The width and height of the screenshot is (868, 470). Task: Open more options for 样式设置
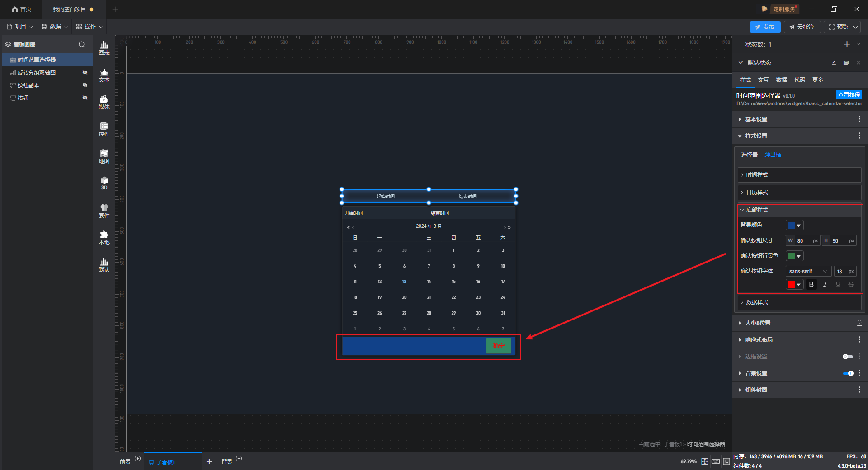(x=859, y=136)
